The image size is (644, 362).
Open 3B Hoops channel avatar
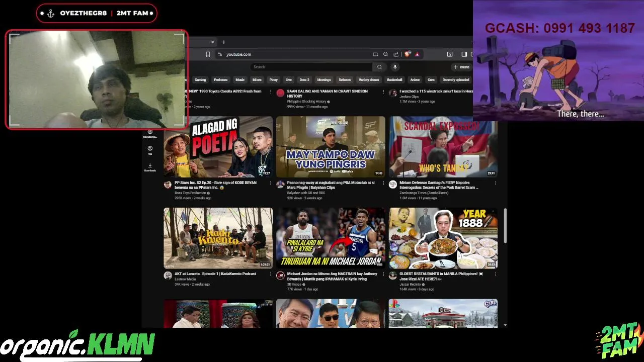[280, 276]
